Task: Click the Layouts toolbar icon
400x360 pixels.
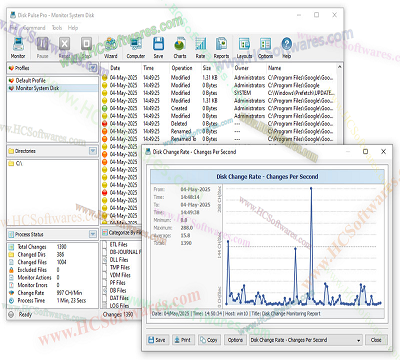Action: click(244, 47)
